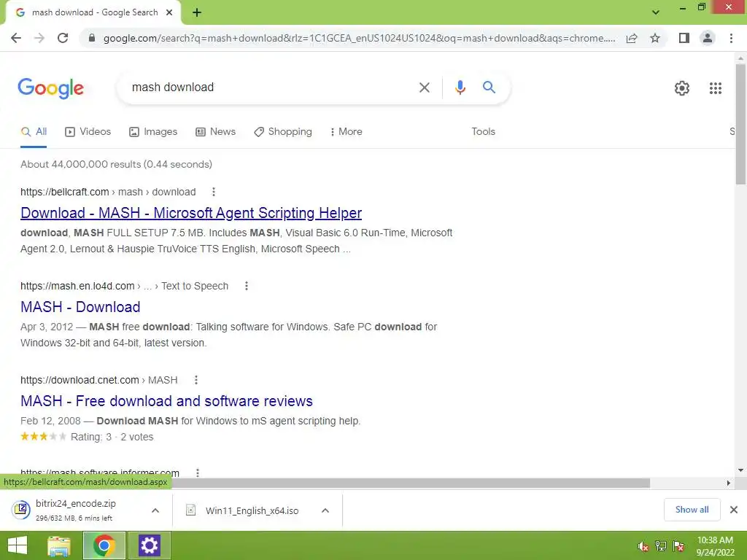747x560 pixels.
Task: Switch to Images results
Action: click(x=153, y=132)
